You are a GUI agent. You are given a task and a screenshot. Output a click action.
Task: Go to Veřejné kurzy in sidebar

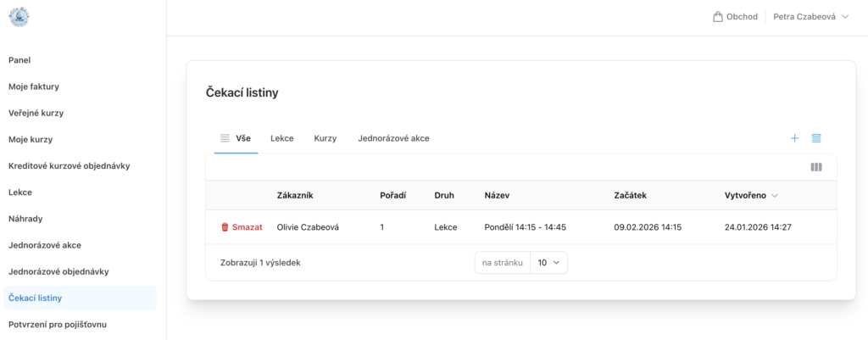pyautogui.click(x=36, y=113)
